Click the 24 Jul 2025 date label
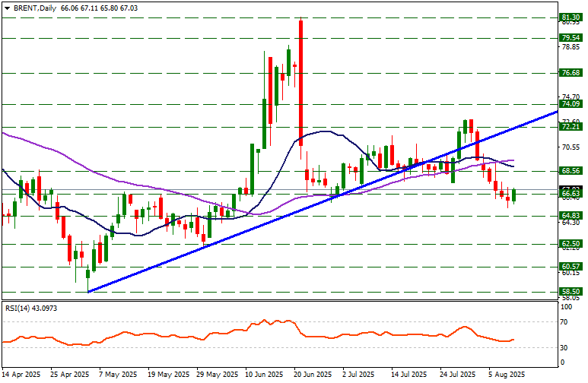The width and height of the screenshot is (588, 383). tap(458, 375)
